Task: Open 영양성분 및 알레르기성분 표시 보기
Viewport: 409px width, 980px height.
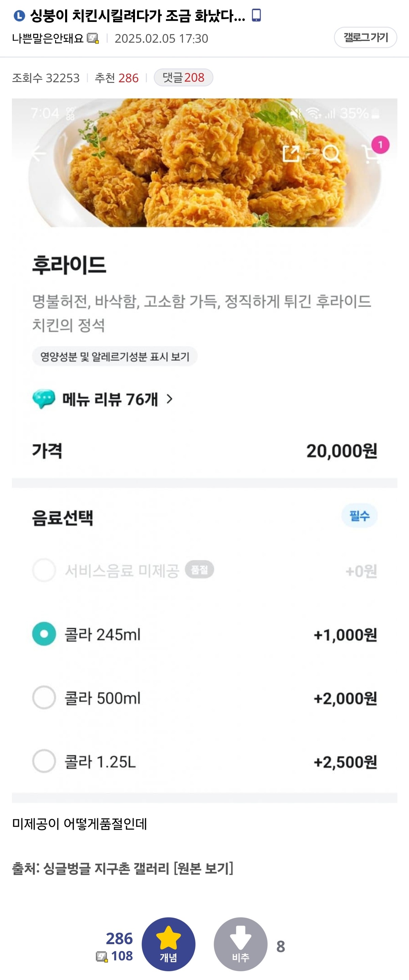Action: click(x=115, y=357)
